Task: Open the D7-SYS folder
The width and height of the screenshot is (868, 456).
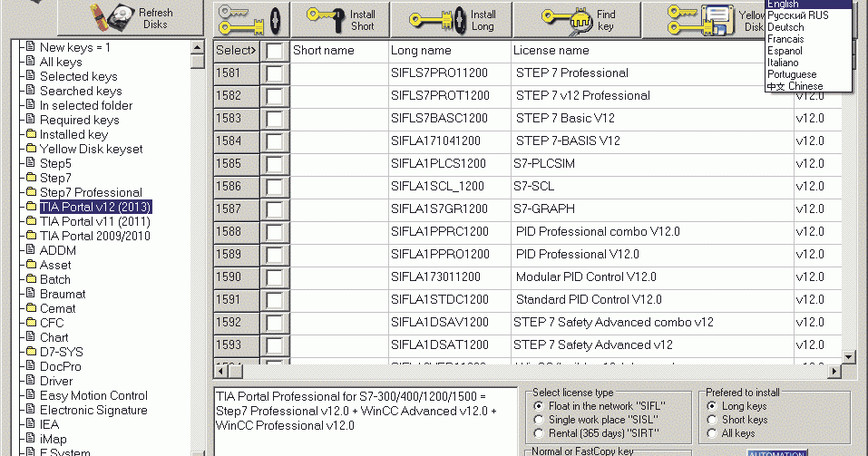Action: (x=62, y=352)
